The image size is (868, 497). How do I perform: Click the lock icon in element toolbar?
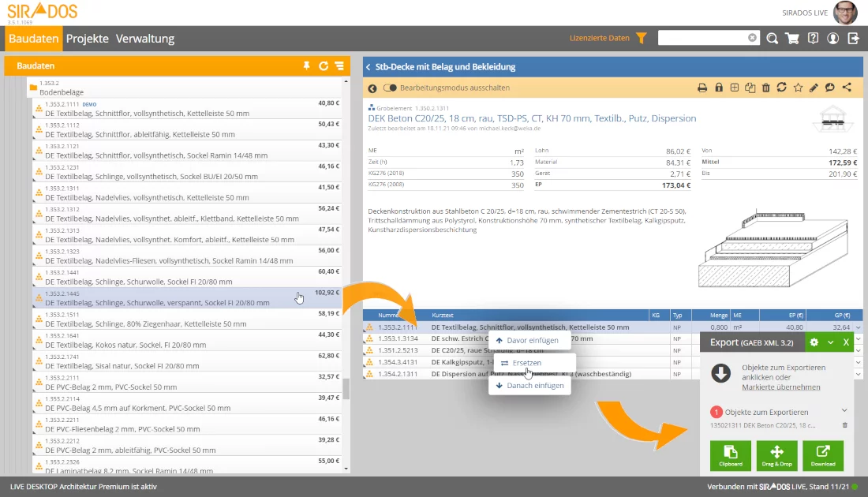point(719,88)
